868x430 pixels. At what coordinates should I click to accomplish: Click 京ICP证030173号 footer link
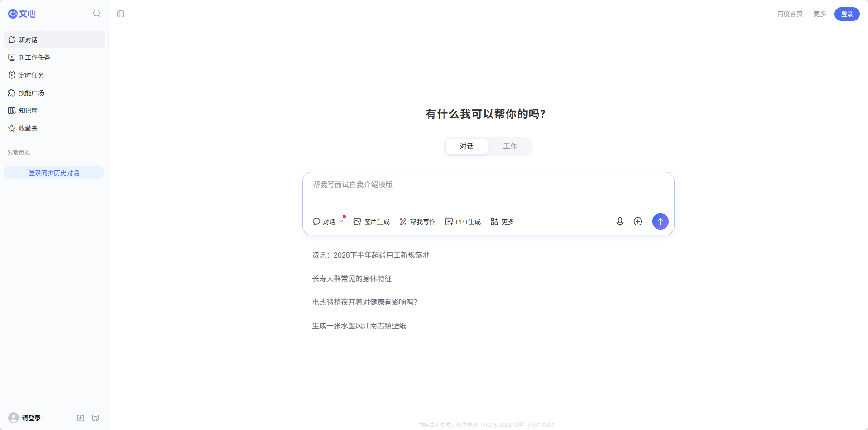tap(502, 425)
